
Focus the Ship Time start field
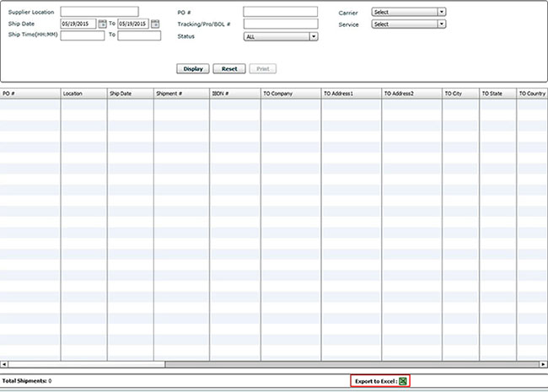point(83,35)
